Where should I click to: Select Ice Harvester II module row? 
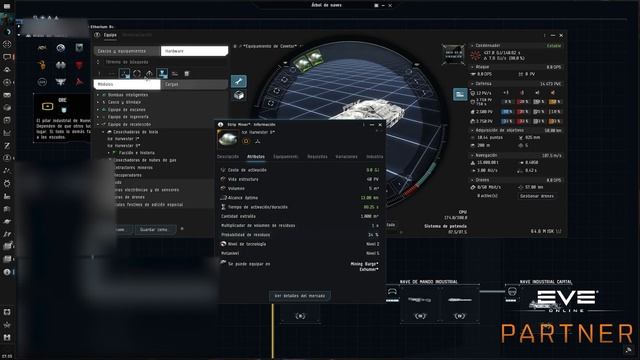[x=124, y=145]
